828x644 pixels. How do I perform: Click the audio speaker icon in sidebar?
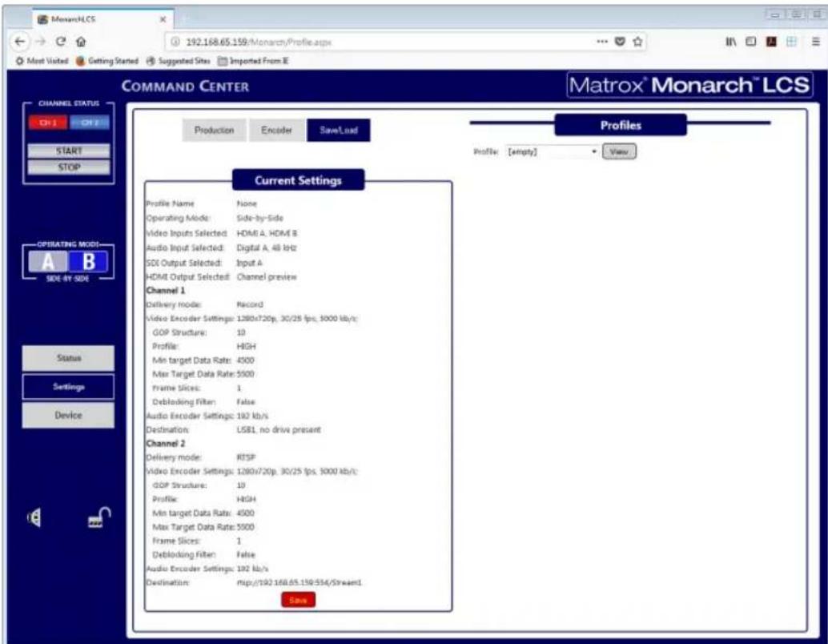coord(34,517)
